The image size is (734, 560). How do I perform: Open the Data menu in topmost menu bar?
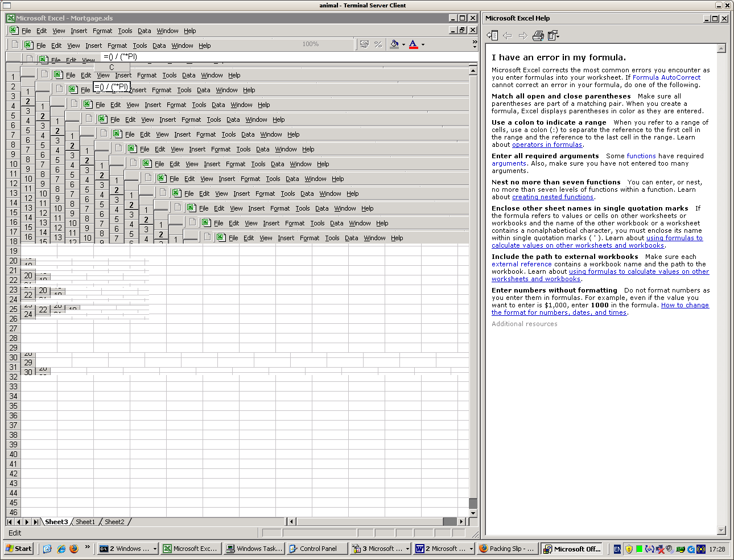(x=145, y=31)
